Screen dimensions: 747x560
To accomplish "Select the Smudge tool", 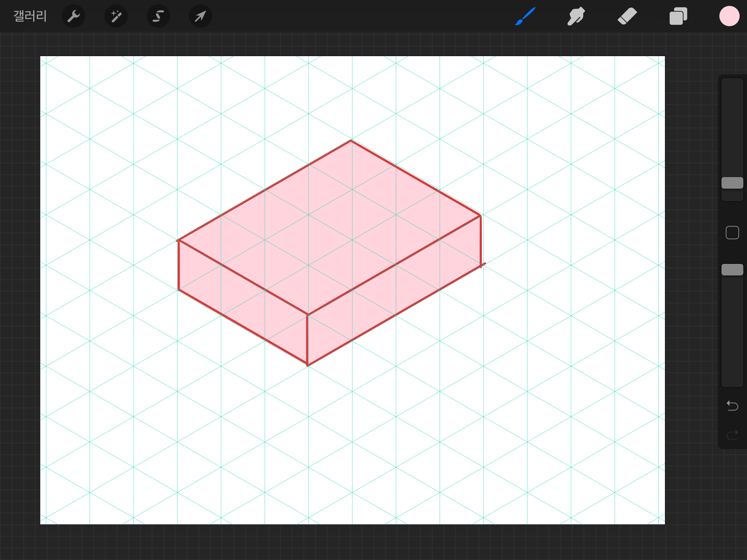I will [x=576, y=16].
